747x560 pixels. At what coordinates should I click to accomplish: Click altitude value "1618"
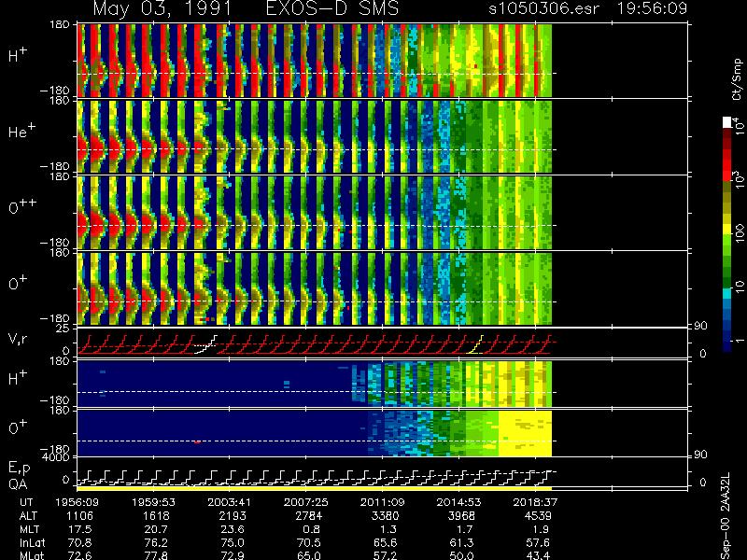point(156,516)
